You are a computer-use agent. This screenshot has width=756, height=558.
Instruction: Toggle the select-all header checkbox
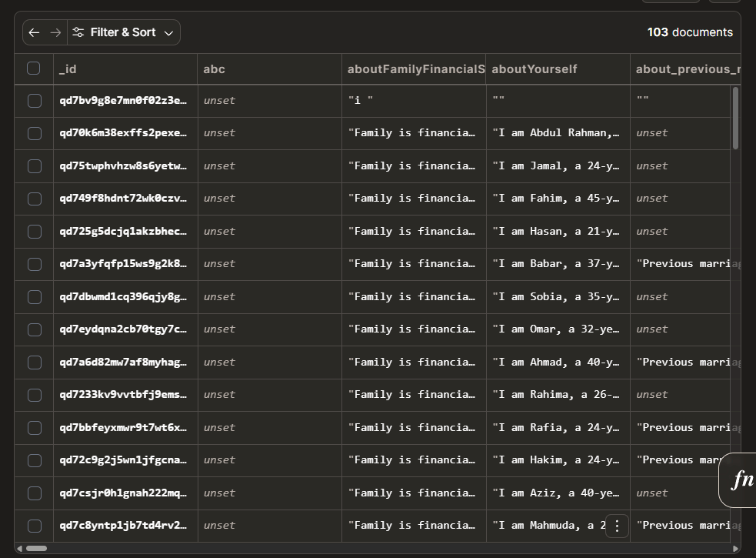point(34,68)
